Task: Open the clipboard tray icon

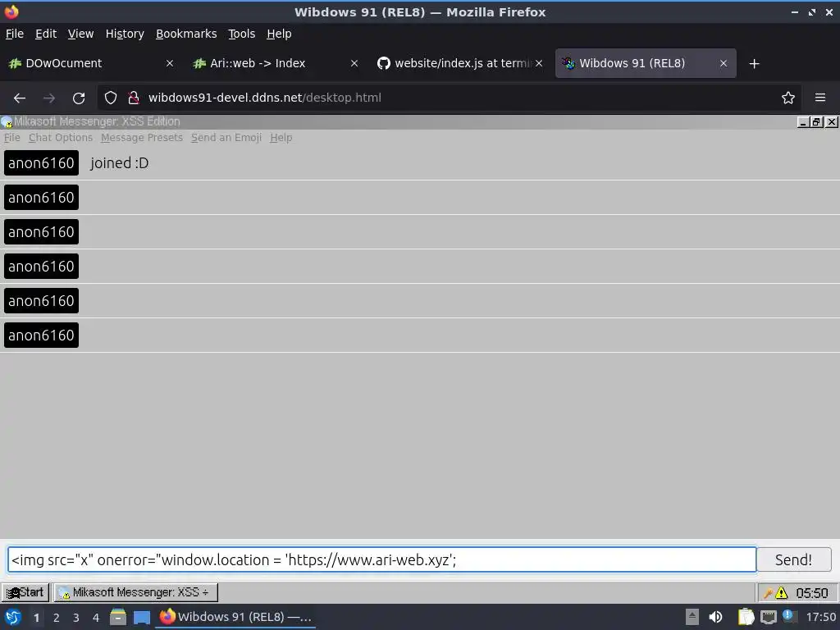Action: point(746,617)
